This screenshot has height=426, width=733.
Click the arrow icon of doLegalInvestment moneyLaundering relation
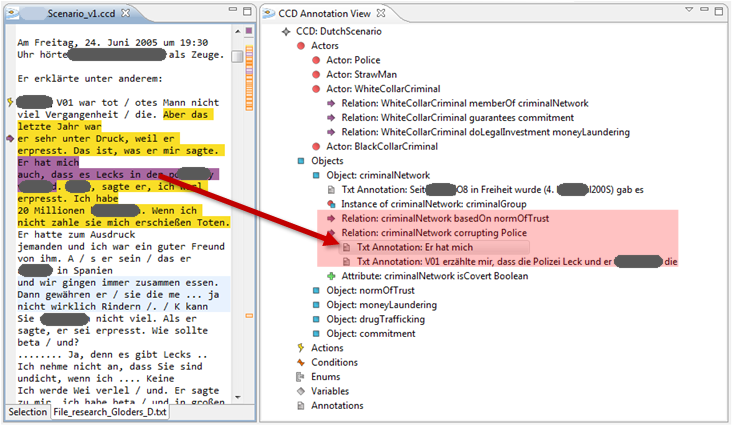click(x=331, y=132)
